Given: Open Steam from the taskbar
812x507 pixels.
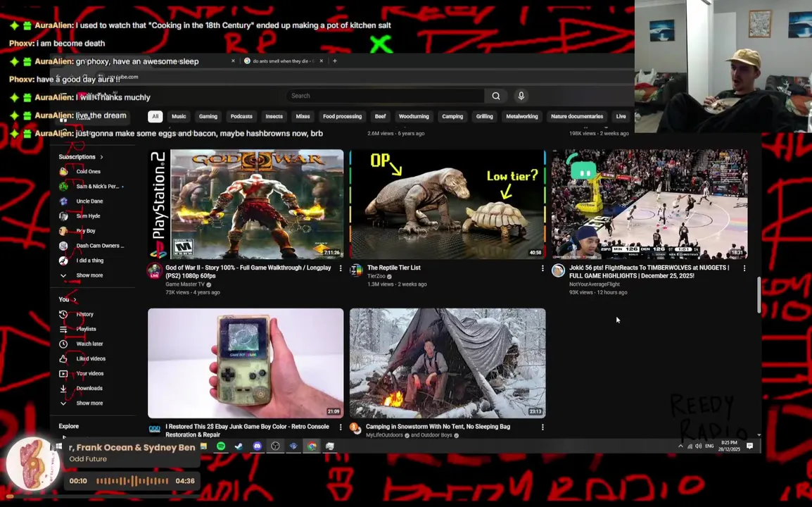Looking at the screenshot, I should click(239, 446).
